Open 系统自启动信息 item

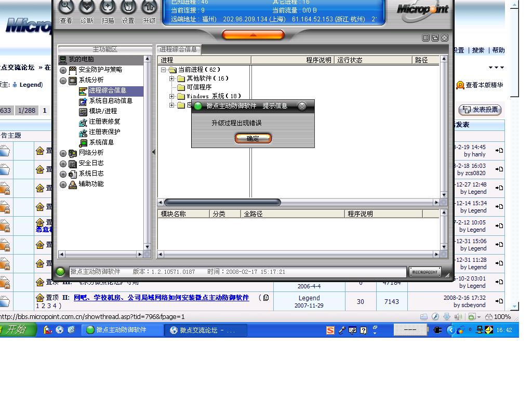tap(110, 101)
